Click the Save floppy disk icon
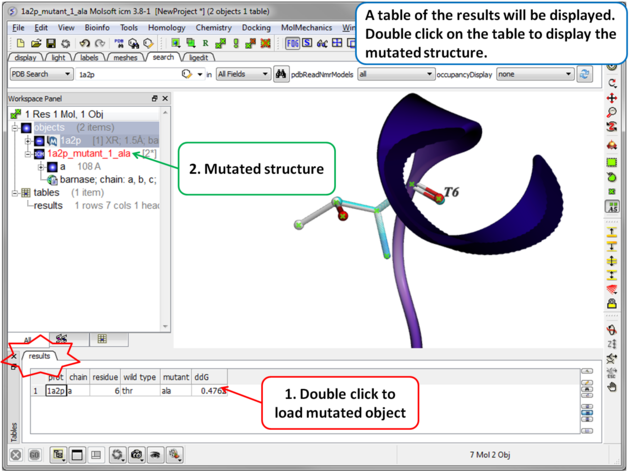The width and height of the screenshot is (630, 471). click(49, 44)
